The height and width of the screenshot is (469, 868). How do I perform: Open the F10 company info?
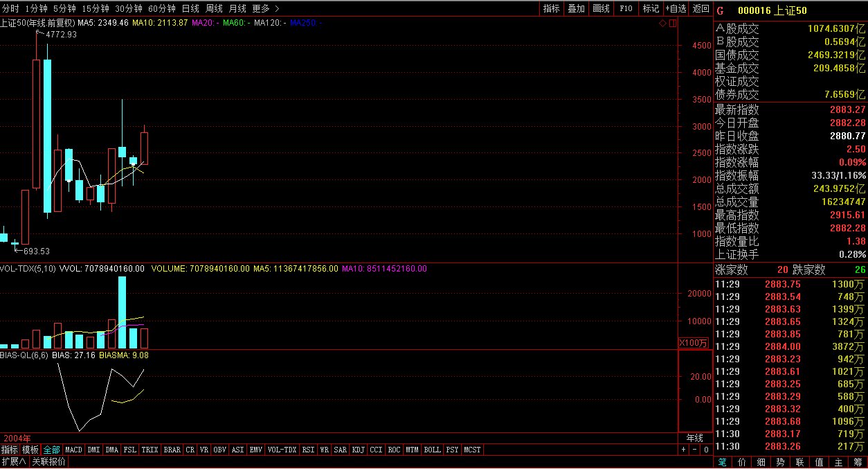coord(626,9)
